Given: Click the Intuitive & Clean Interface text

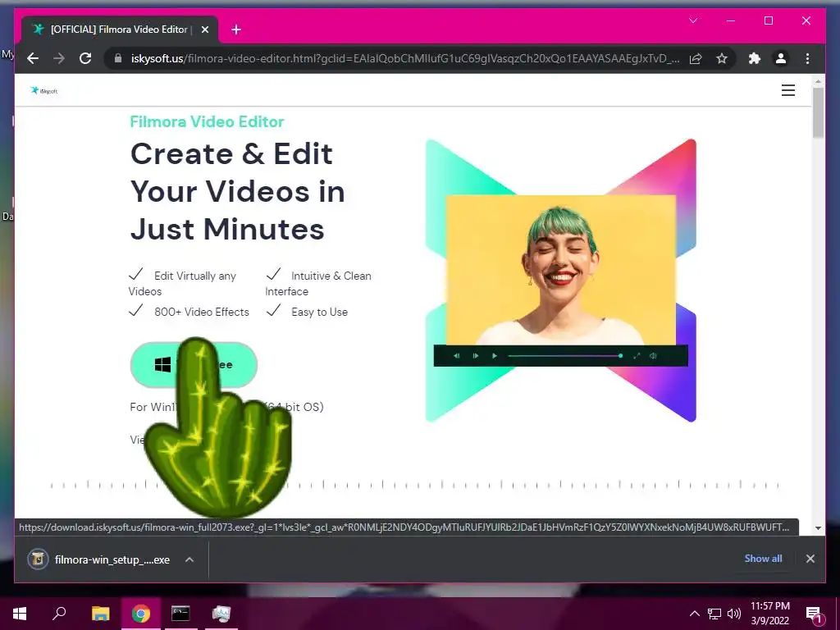Looking at the screenshot, I should coord(318,283).
